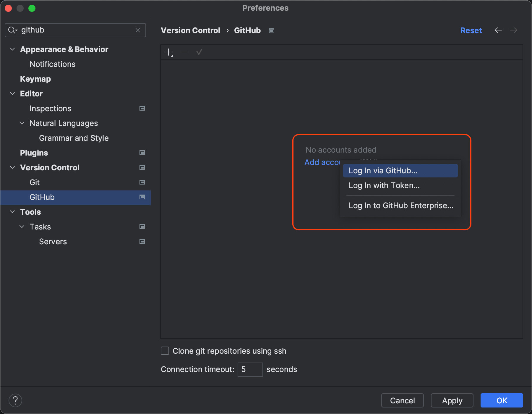Viewport: 532px width, 414px height.
Task: Choose Log In with Token...
Action: (x=400, y=185)
